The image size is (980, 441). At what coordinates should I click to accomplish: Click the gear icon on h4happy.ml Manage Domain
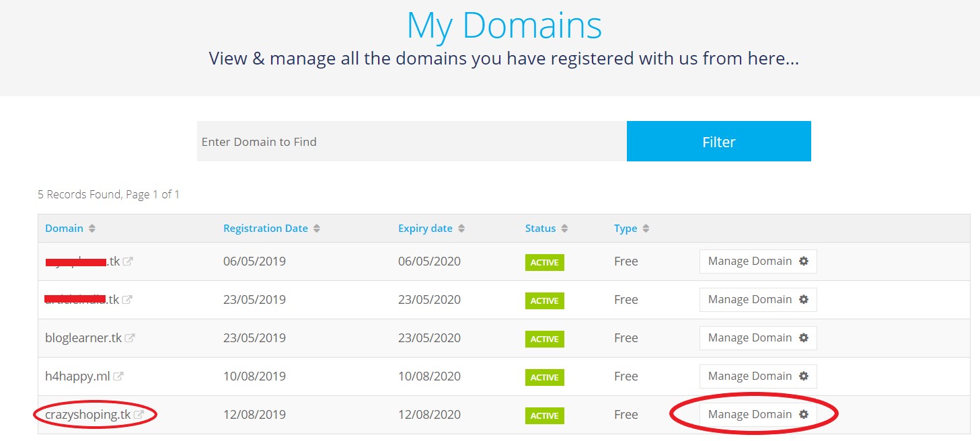click(803, 376)
